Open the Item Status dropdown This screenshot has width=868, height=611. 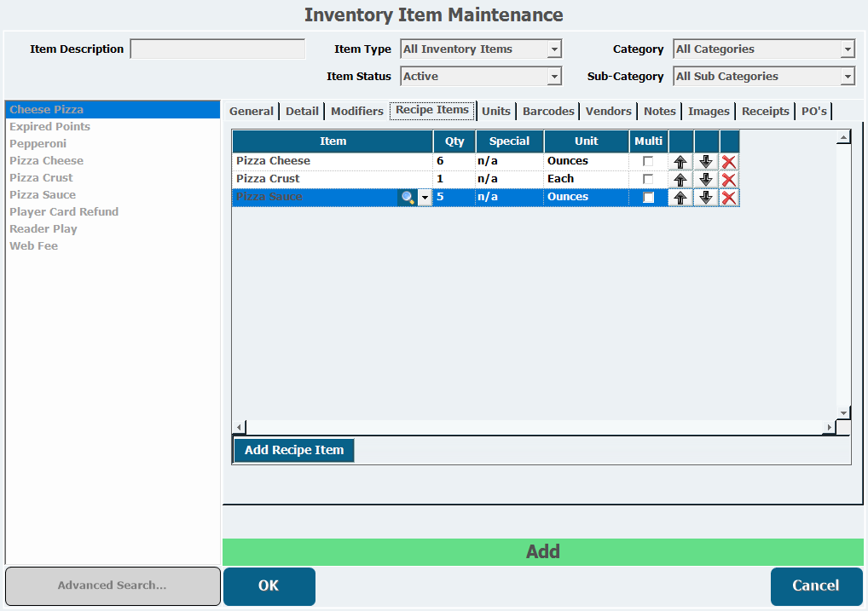click(x=554, y=77)
